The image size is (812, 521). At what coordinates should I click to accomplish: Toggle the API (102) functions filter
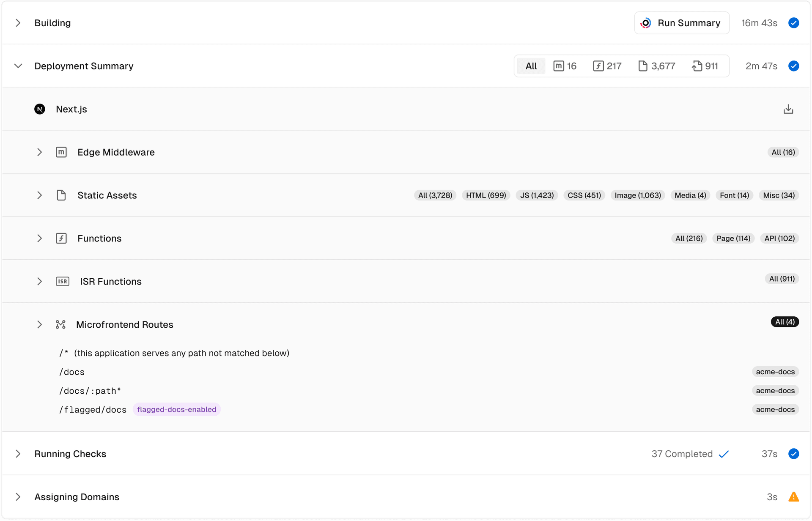tap(779, 238)
